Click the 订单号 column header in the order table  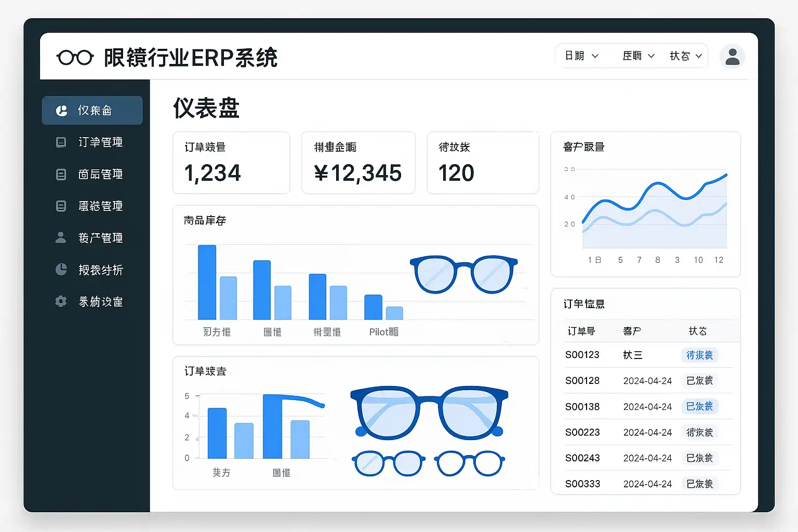tap(581, 331)
